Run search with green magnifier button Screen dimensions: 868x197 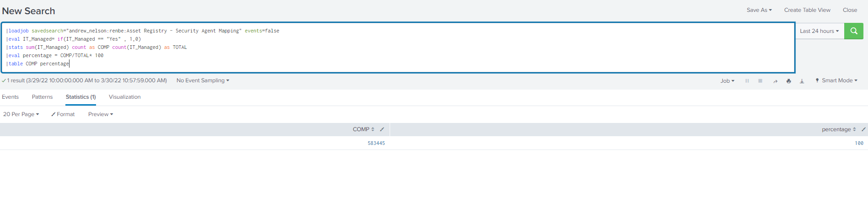tap(853, 31)
